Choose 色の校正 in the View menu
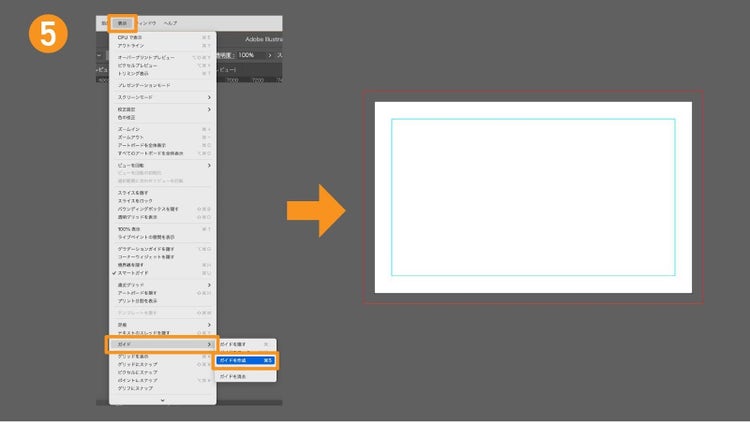The image size is (750, 422). [163, 117]
